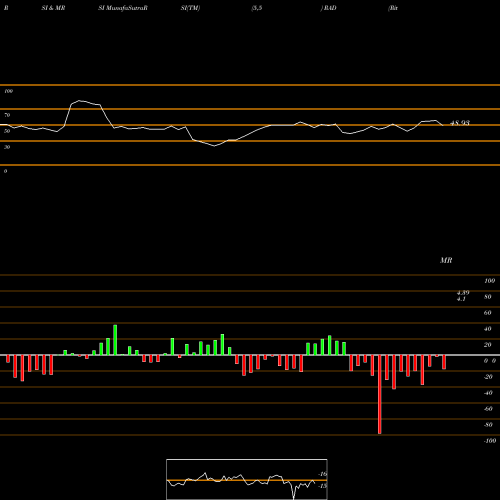Image resolution: width=500 pixels, height=500 pixels.
Task: Click the '100' label on MR axis
Action: tap(490, 281)
